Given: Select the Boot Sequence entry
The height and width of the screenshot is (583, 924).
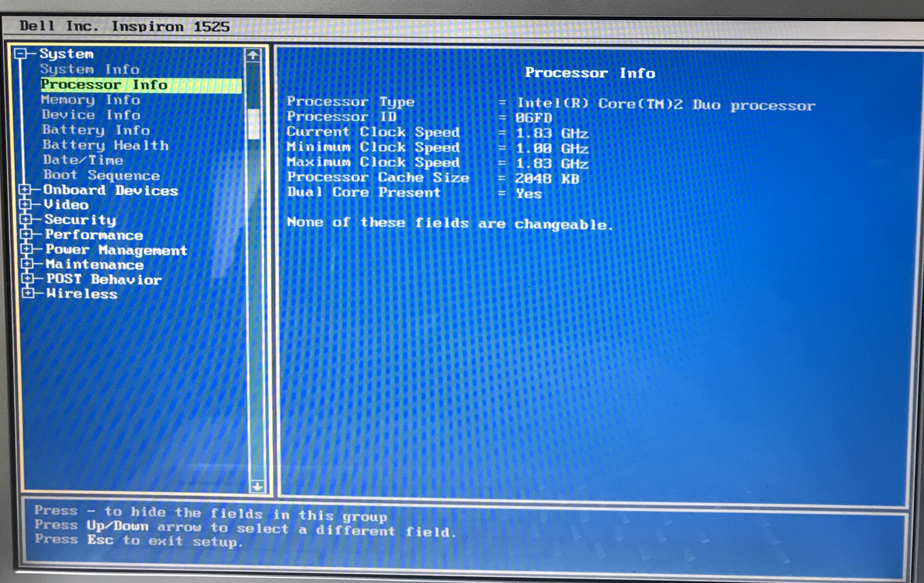Looking at the screenshot, I should pyautogui.click(x=101, y=175).
